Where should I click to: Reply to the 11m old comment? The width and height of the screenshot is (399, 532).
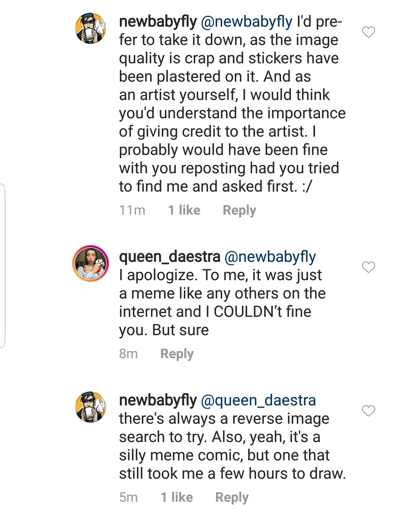(x=239, y=210)
